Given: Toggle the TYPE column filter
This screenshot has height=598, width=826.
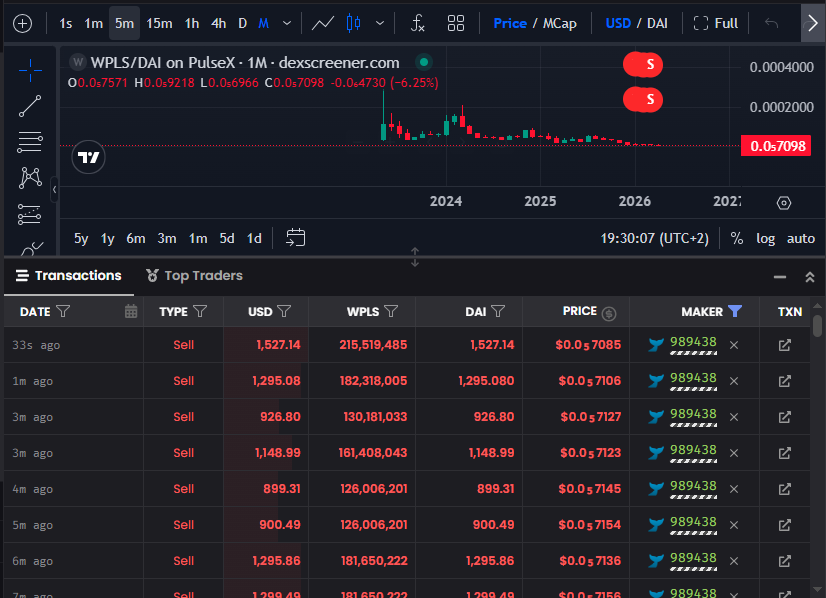Looking at the screenshot, I should click(x=200, y=311).
